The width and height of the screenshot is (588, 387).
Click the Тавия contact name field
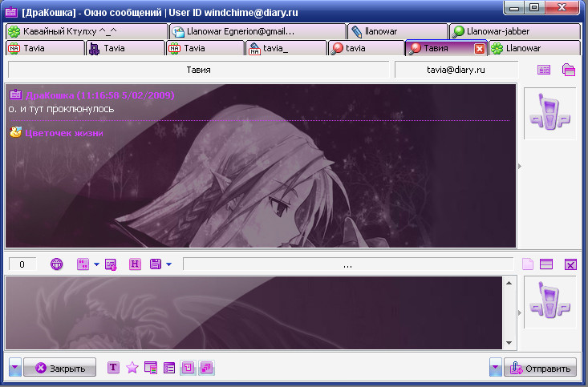pos(198,70)
